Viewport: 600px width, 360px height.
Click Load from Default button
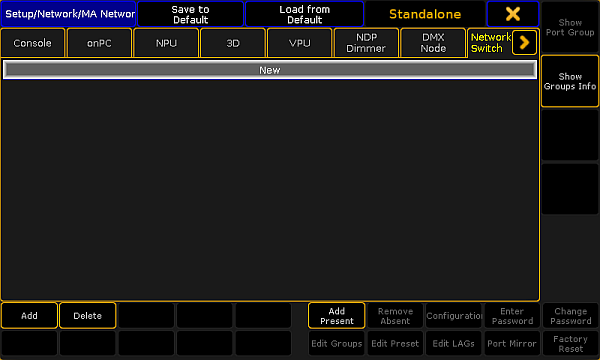304,14
